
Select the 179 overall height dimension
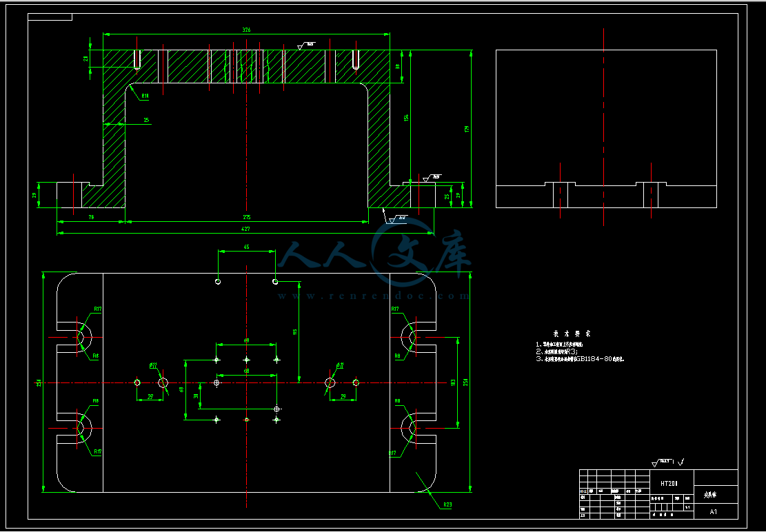point(467,129)
